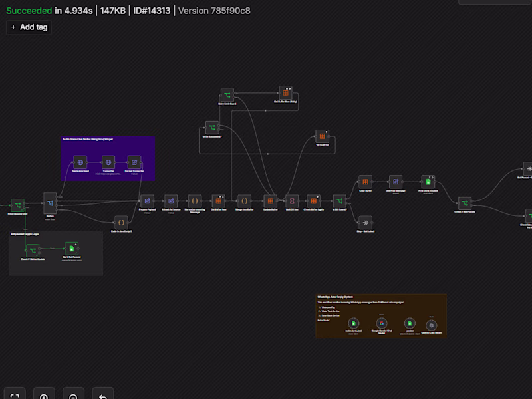
Task: Open the Find client in sheet node
Action: [428, 182]
